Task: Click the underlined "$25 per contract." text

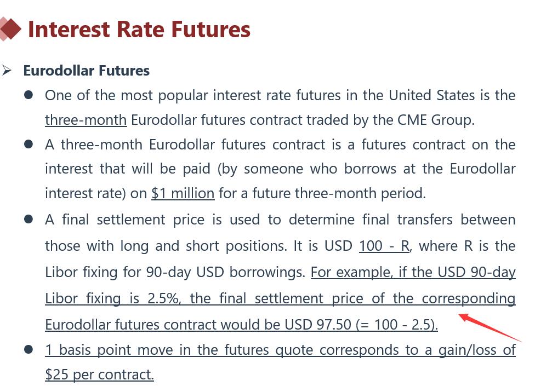Action: [x=99, y=374]
